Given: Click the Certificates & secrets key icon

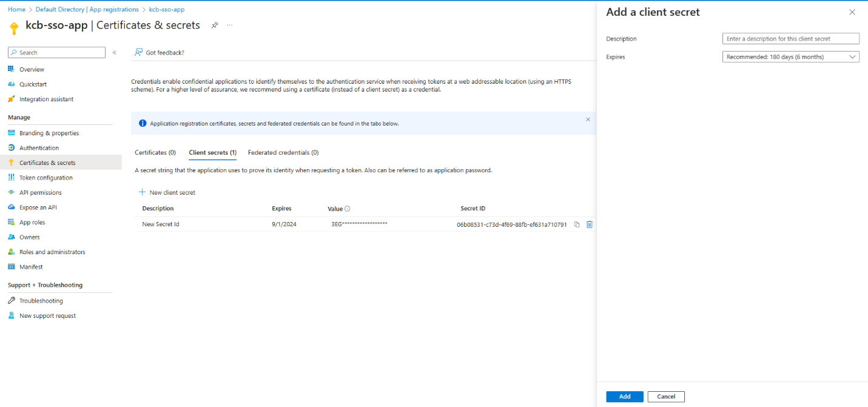Looking at the screenshot, I should (x=11, y=163).
